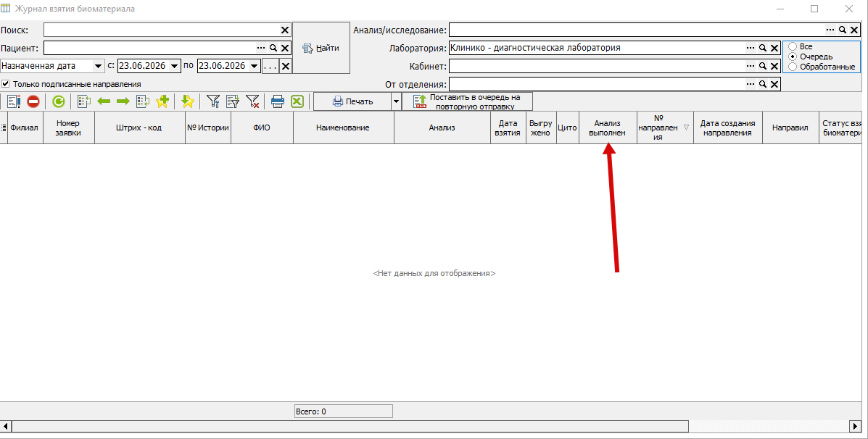Click the magnifier in the Лаборатория field
This screenshot has height=439, width=868.
click(763, 48)
